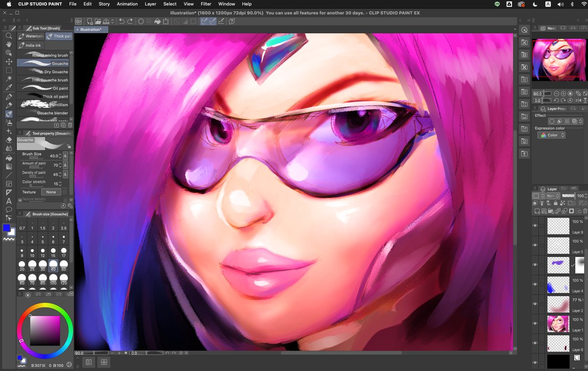The image size is (588, 371).
Task: Select the Balloon tool
Action: (8, 209)
